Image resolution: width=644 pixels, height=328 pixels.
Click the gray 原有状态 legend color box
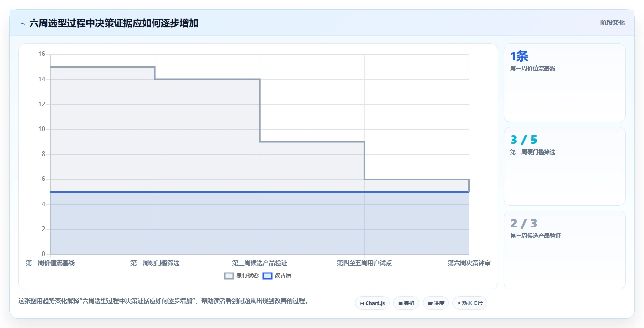(229, 276)
